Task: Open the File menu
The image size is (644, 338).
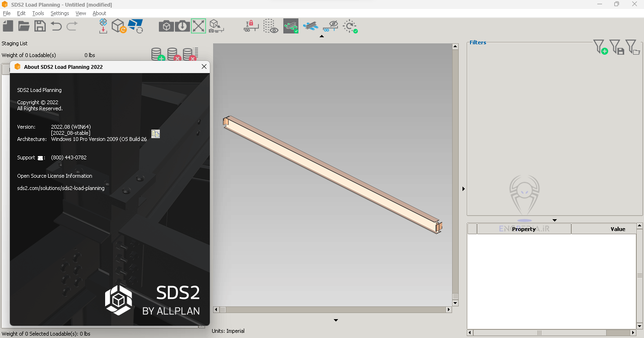Action: (x=7, y=13)
